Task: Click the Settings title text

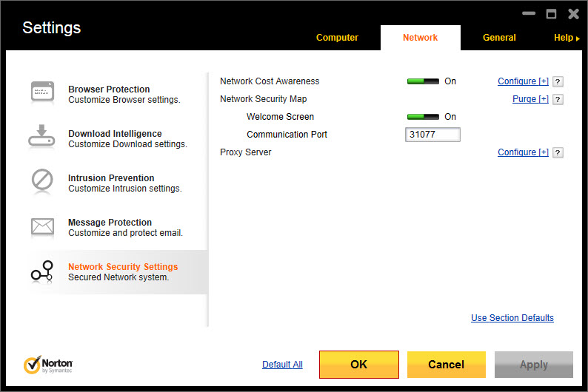Action: point(52,27)
